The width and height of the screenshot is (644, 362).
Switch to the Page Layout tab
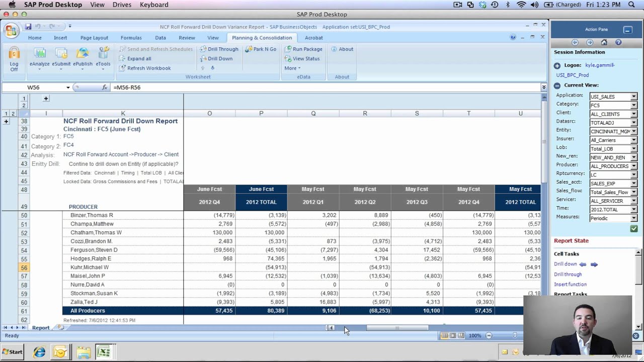point(94,38)
